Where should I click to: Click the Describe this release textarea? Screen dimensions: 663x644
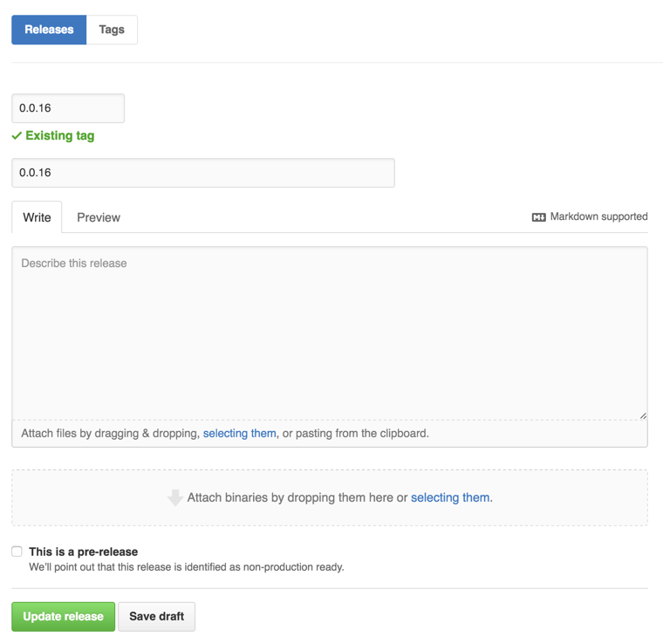pyautogui.click(x=330, y=332)
